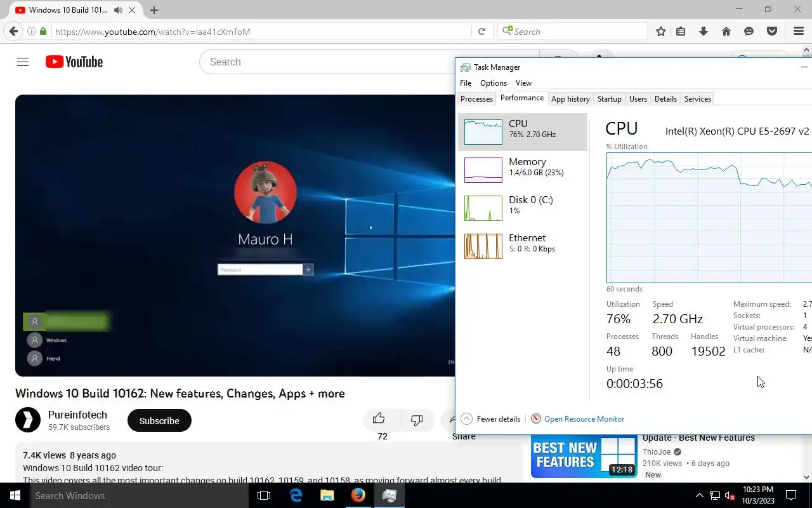
Task: Click the Firefox URL address field
Action: pyautogui.click(x=261, y=31)
